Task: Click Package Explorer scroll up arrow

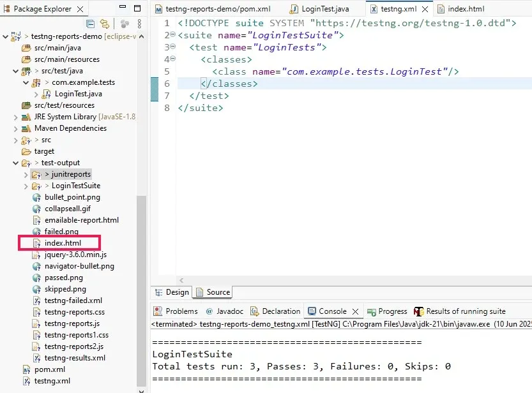Action: click(142, 36)
